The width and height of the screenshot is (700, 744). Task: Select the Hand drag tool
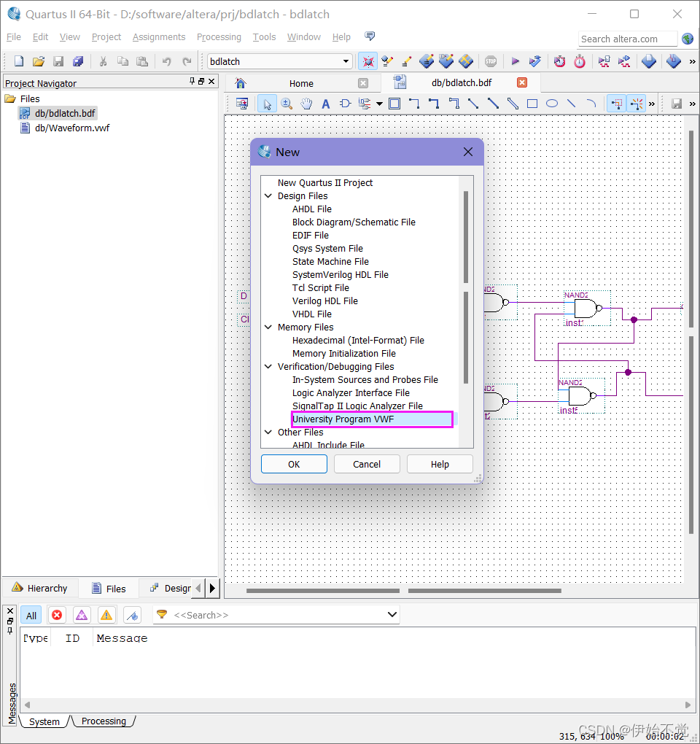click(x=306, y=104)
